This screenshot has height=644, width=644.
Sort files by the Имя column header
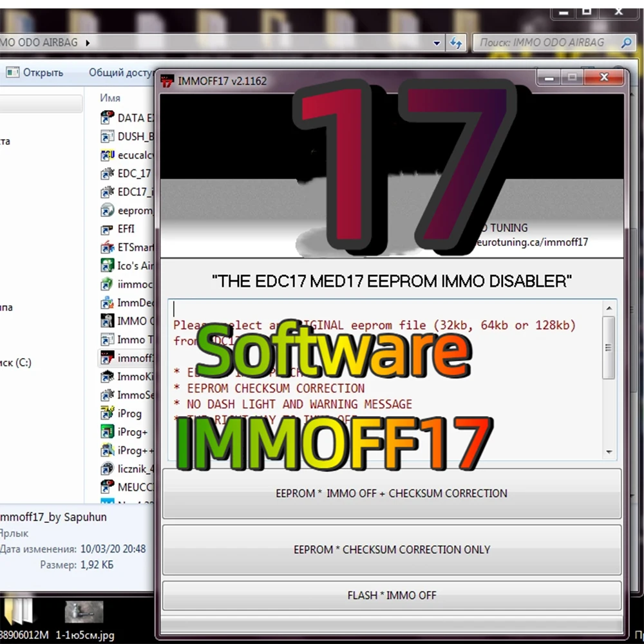point(110,98)
